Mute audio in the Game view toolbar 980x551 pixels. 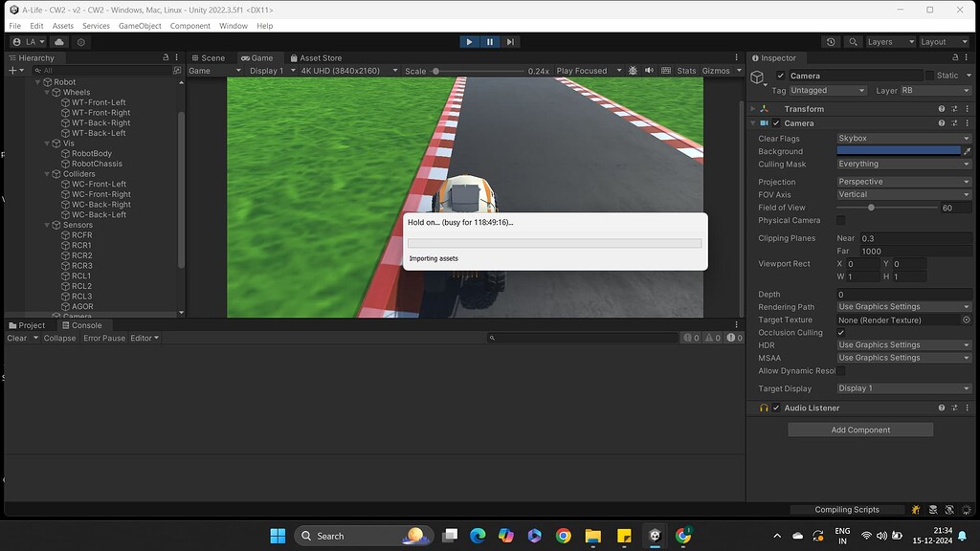[649, 70]
